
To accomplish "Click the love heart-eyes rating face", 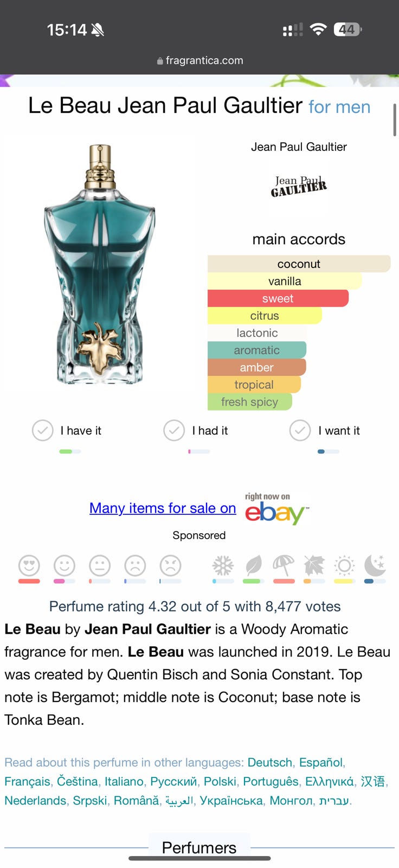I will coord(29,566).
